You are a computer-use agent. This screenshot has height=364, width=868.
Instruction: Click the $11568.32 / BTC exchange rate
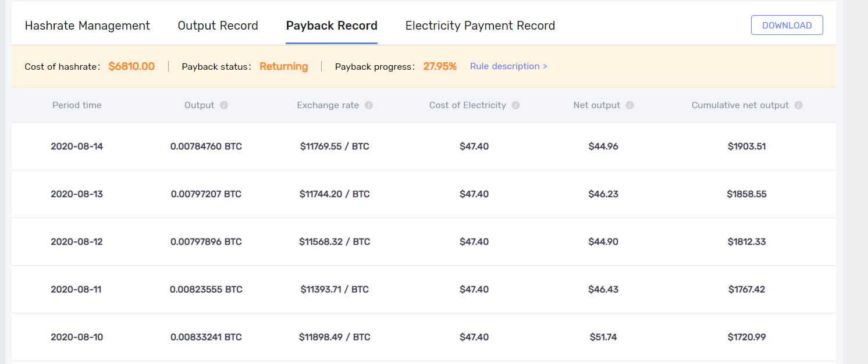335,242
